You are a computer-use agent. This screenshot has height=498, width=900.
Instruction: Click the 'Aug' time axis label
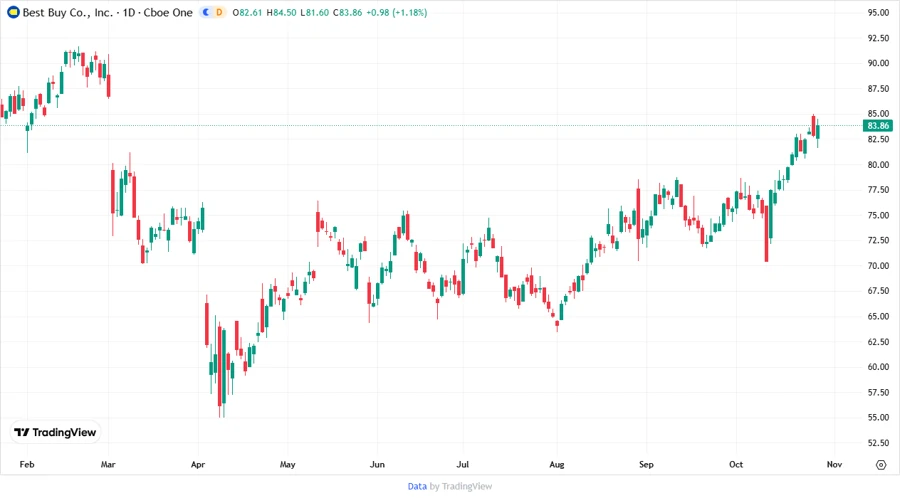[x=557, y=464]
